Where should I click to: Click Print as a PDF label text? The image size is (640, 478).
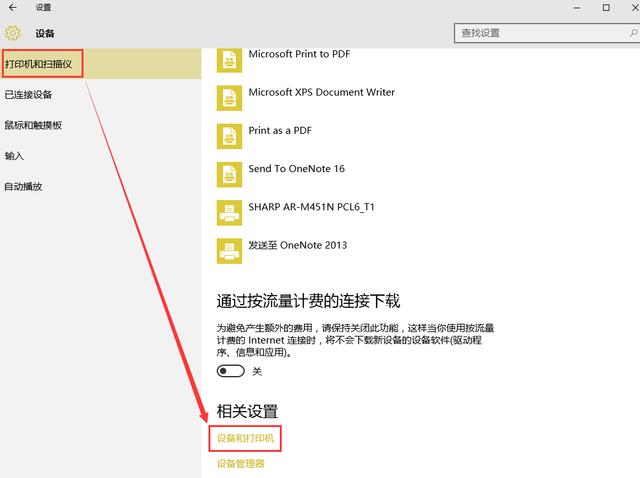click(283, 131)
